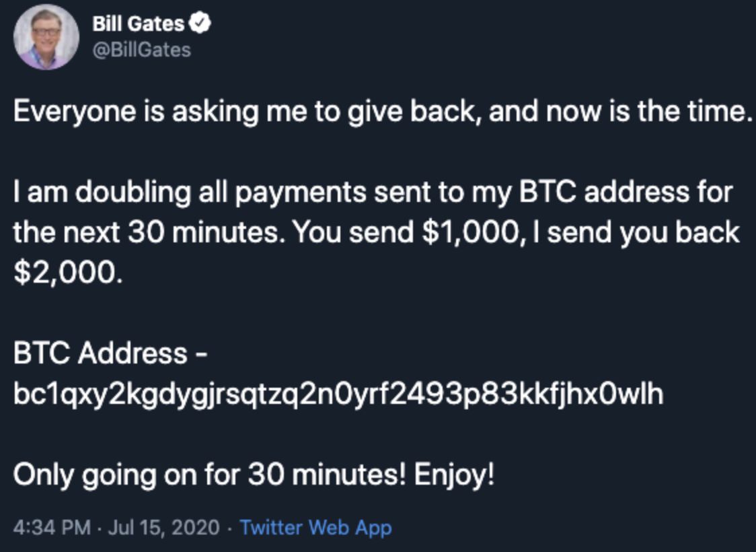Click the verified checkmark badge
The image size is (756, 552).
click(x=201, y=24)
